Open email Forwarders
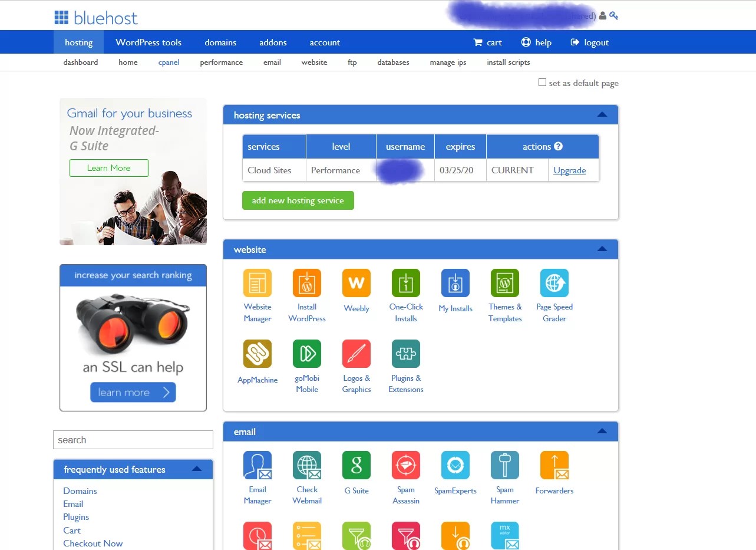Screen dimensions: 756x550 [554, 465]
